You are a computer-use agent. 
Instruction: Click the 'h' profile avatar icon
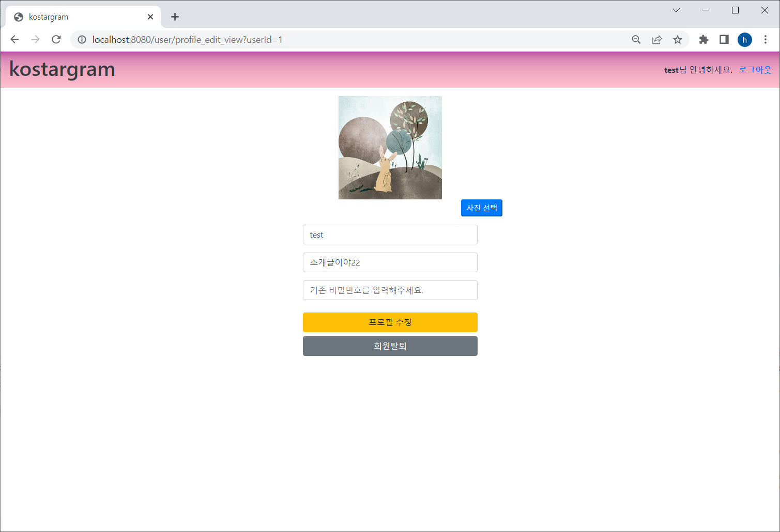pyautogui.click(x=744, y=39)
